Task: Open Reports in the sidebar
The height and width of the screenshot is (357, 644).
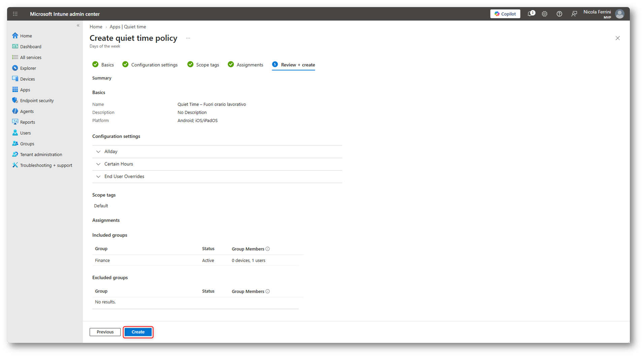Action: 27,122
